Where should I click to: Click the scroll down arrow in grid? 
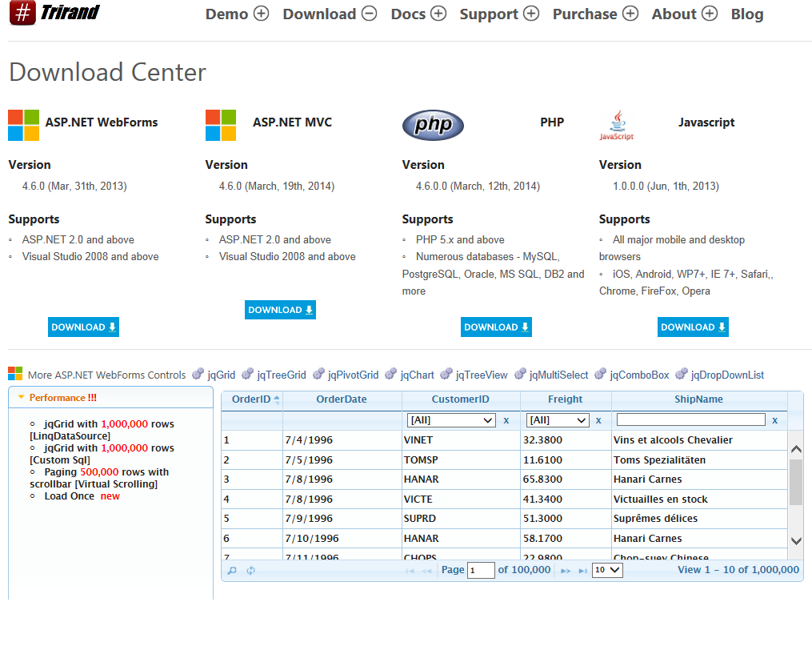tap(797, 541)
